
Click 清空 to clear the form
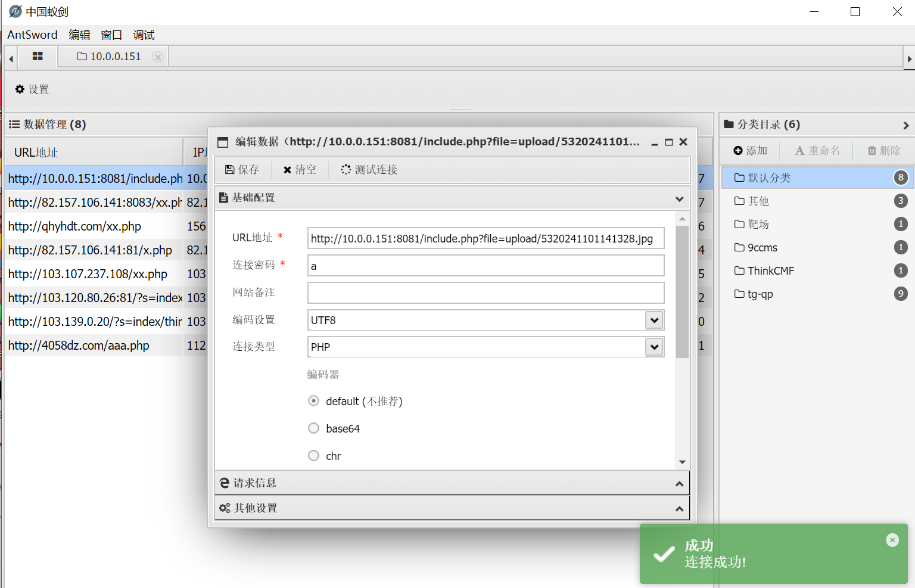tap(300, 170)
